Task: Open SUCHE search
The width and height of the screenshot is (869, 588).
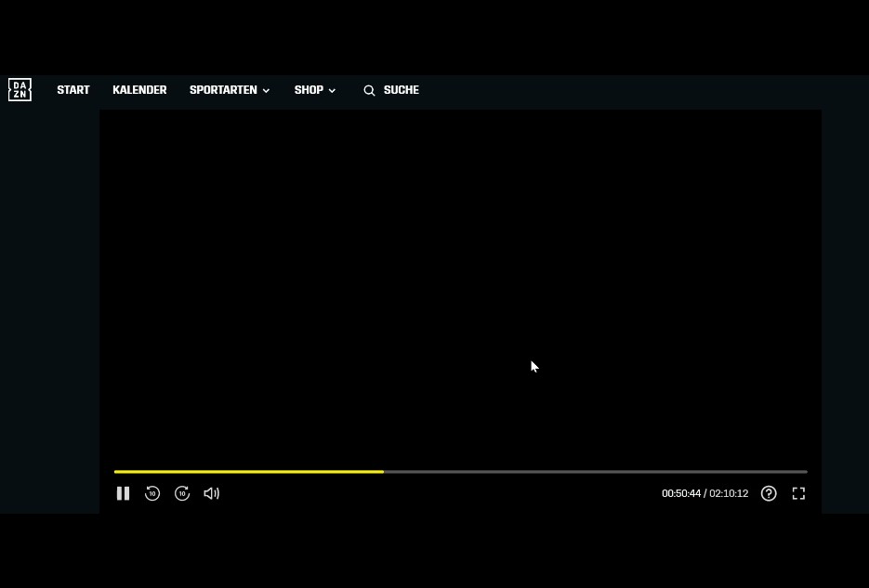Action: tap(402, 90)
